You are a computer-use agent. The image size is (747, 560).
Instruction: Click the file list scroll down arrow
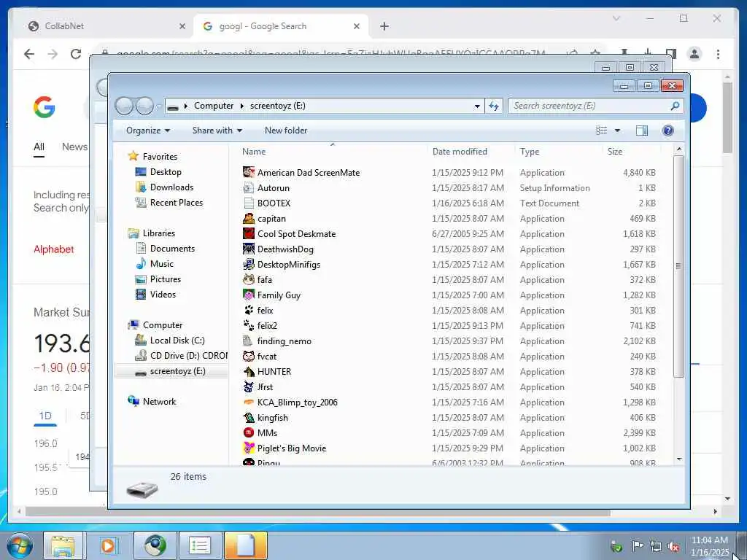(679, 459)
